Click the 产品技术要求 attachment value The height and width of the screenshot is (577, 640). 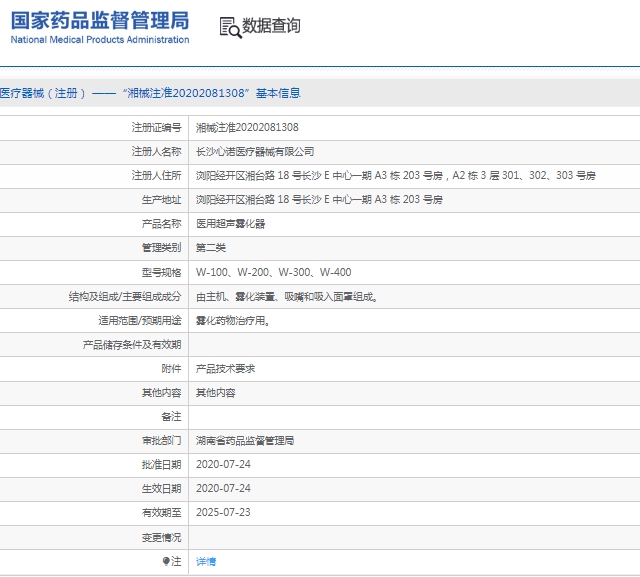[x=225, y=369]
